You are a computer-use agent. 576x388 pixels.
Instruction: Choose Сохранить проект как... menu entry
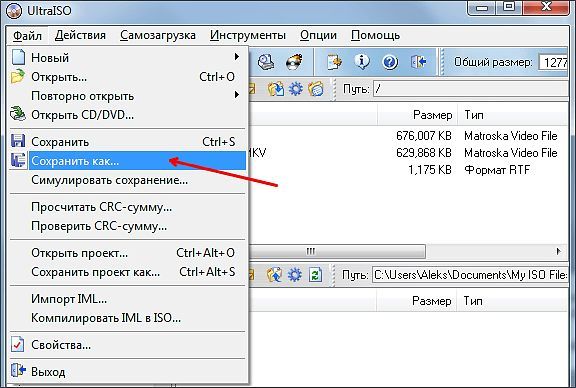click(x=127, y=272)
